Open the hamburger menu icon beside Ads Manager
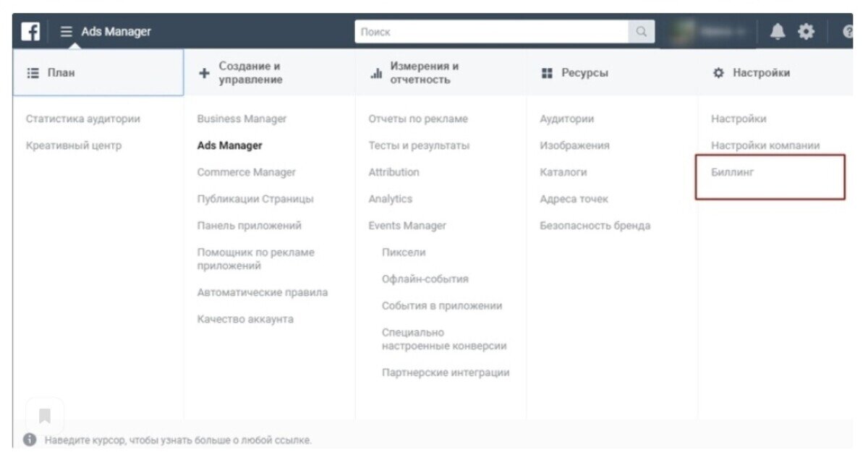 [x=67, y=32]
